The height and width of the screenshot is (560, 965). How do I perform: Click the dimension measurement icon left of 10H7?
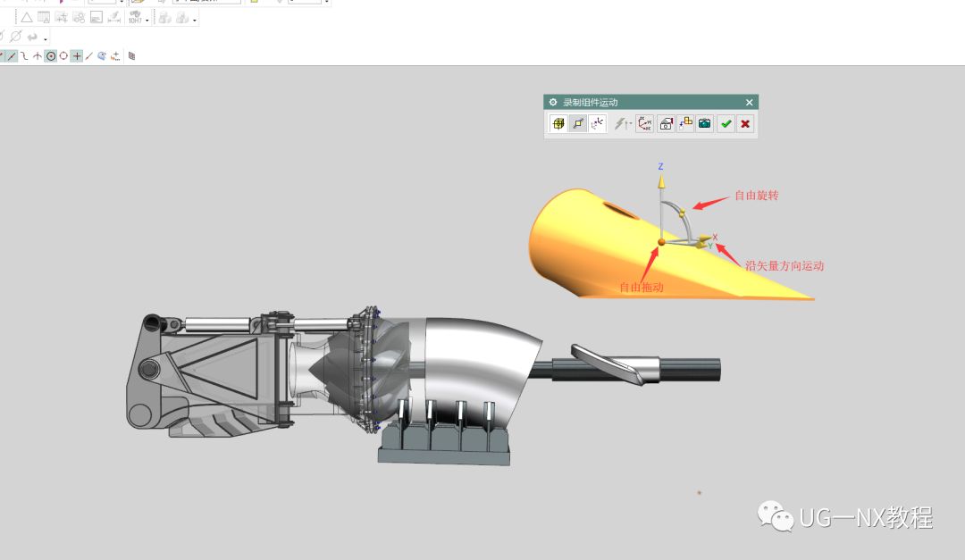(x=113, y=18)
